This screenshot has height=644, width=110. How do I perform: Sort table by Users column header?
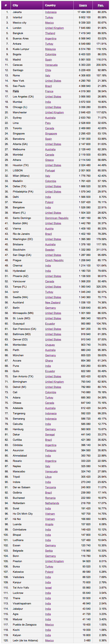point(83,5)
